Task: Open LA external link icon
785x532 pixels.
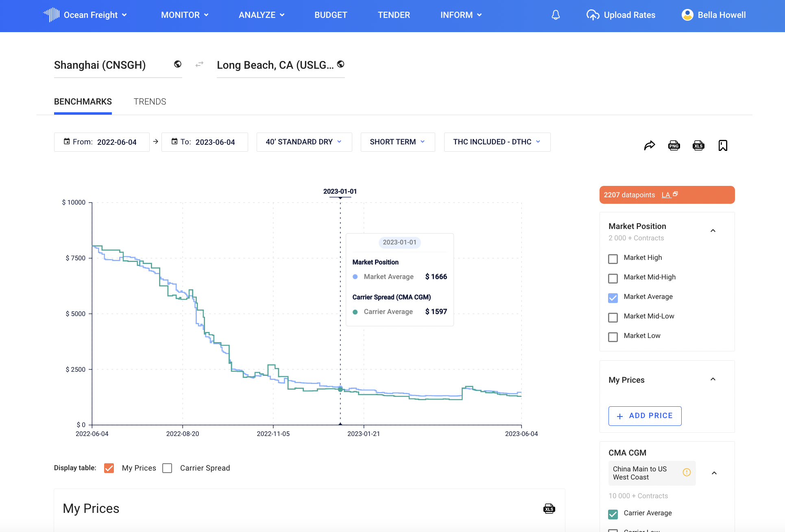Action: click(x=675, y=194)
